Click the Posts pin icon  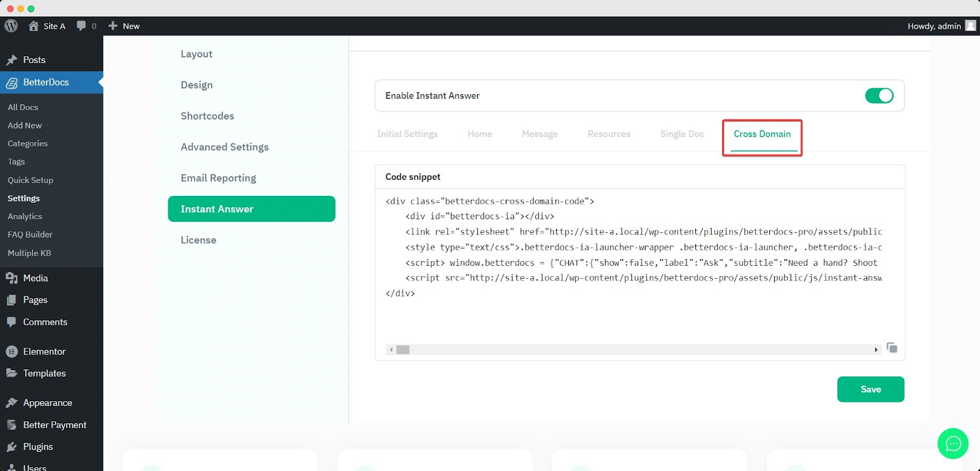pos(12,60)
